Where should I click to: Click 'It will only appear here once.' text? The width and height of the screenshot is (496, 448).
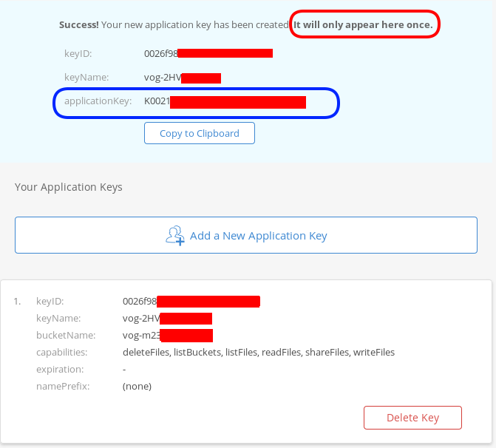363,24
